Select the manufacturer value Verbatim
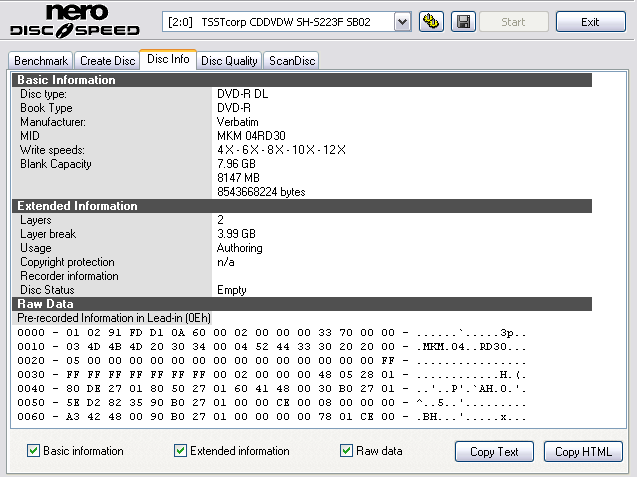The height and width of the screenshot is (477, 637). click(238, 122)
